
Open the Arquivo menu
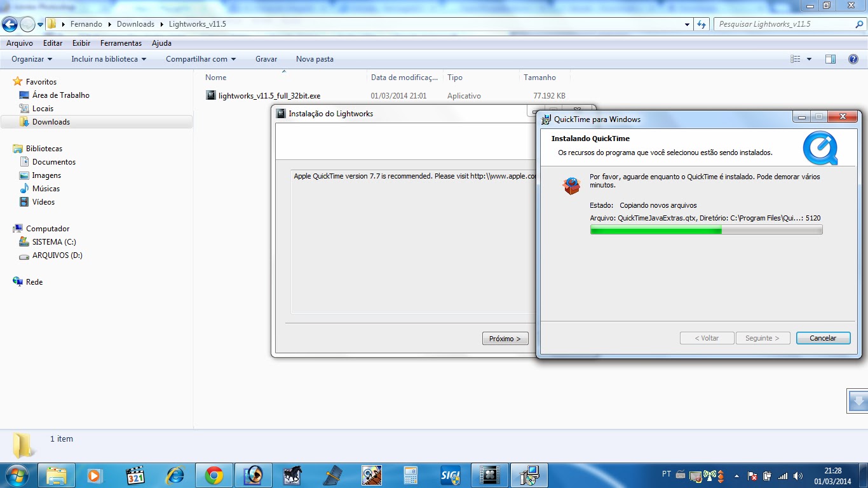point(20,43)
